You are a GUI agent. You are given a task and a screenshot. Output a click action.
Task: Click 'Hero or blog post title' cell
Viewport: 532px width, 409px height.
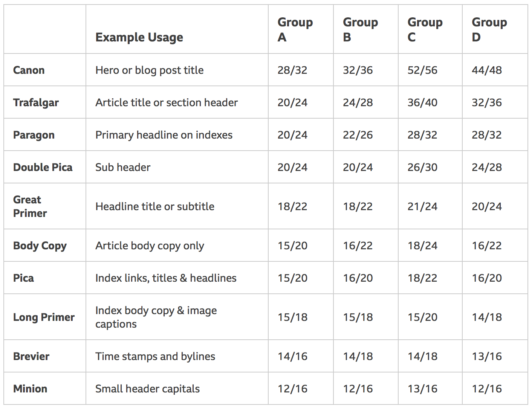149,70
